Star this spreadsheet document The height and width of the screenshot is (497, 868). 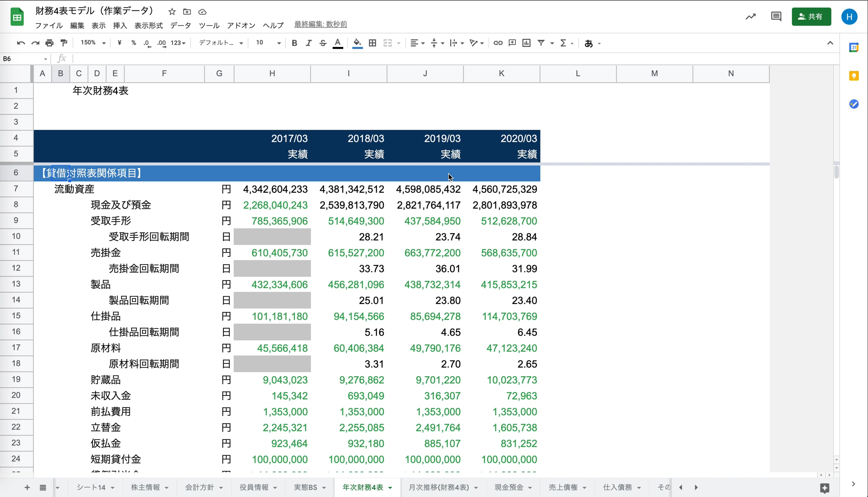tap(172, 12)
